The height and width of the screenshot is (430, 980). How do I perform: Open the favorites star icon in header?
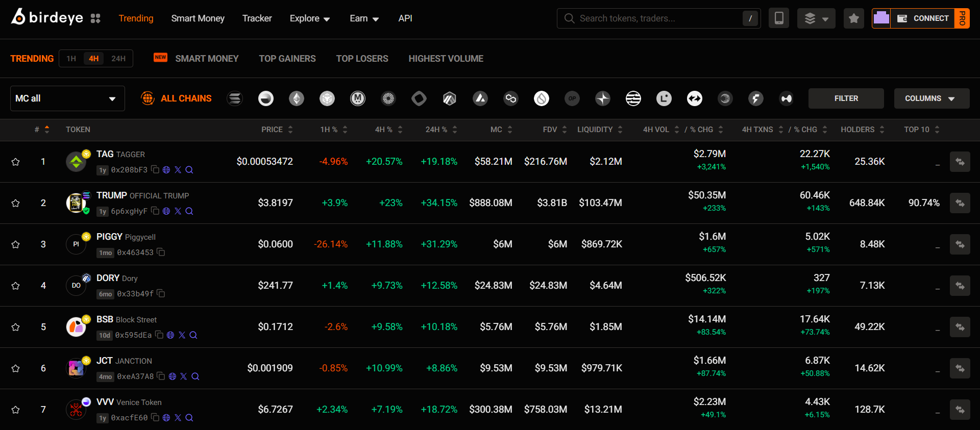point(854,18)
